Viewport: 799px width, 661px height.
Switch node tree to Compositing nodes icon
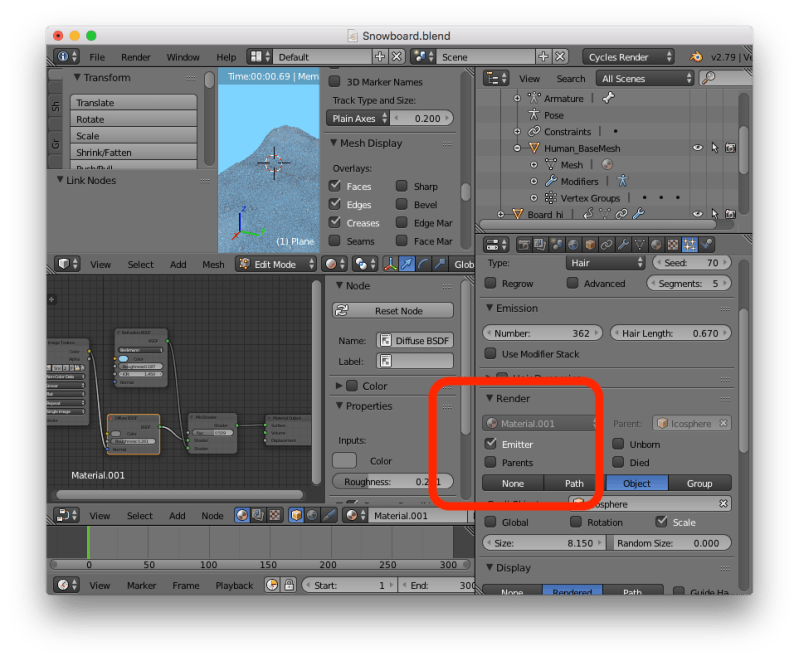(x=258, y=515)
